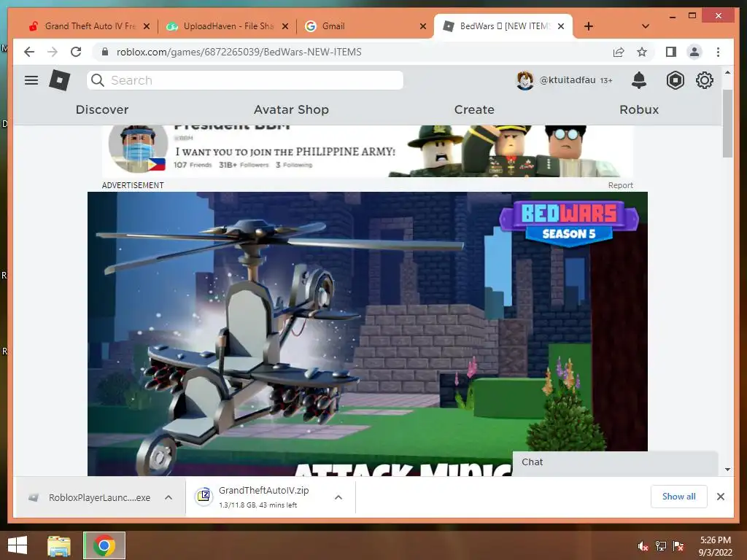
Task: Open the Chat panel
Action: tap(615, 462)
